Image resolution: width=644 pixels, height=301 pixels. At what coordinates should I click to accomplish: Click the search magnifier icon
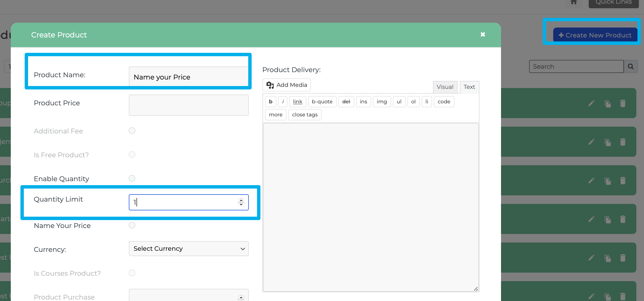tap(630, 66)
